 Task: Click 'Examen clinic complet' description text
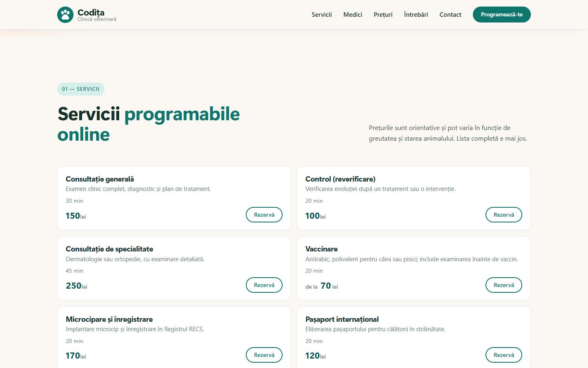pyautogui.click(x=138, y=189)
